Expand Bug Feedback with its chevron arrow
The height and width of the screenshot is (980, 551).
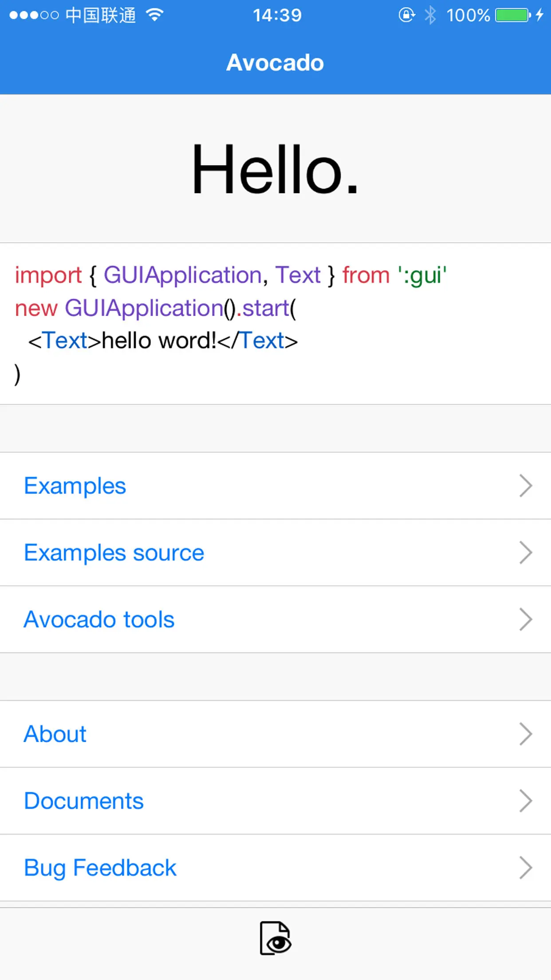(x=526, y=867)
